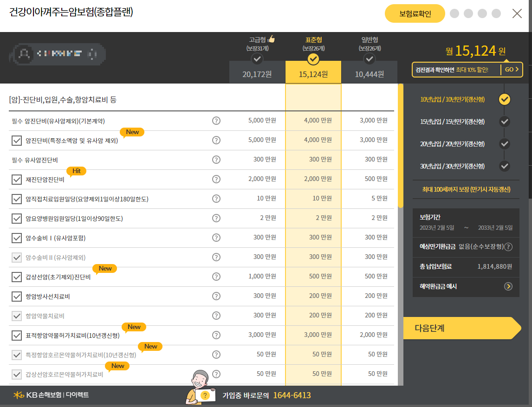
Task: Toggle 암요양병원입원일당 checkbox
Action: tap(17, 219)
